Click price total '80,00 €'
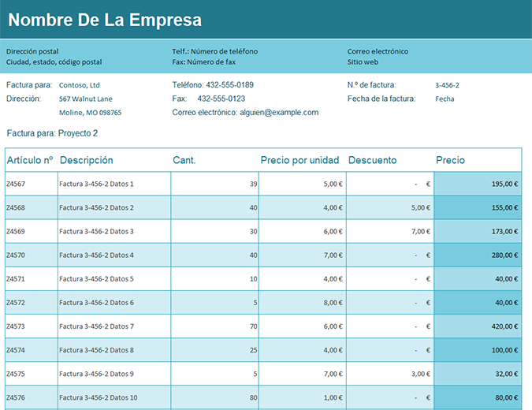This screenshot has width=532, height=410. tap(507, 398)
